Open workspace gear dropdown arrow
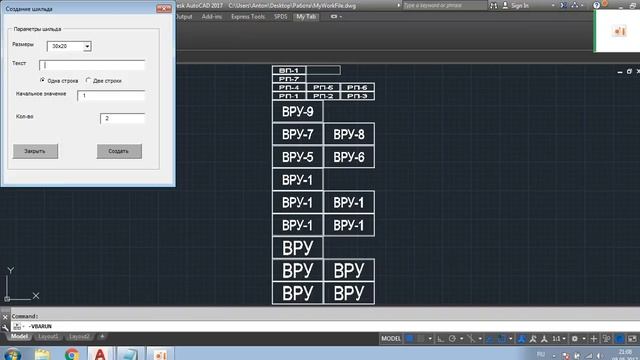640x360 pixels. pyautogui.click(x=584, y=338)
